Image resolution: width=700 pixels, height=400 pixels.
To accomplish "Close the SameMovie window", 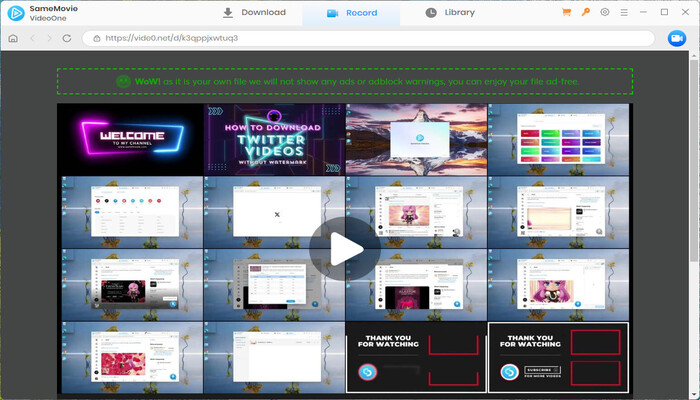I will [685, 12].
